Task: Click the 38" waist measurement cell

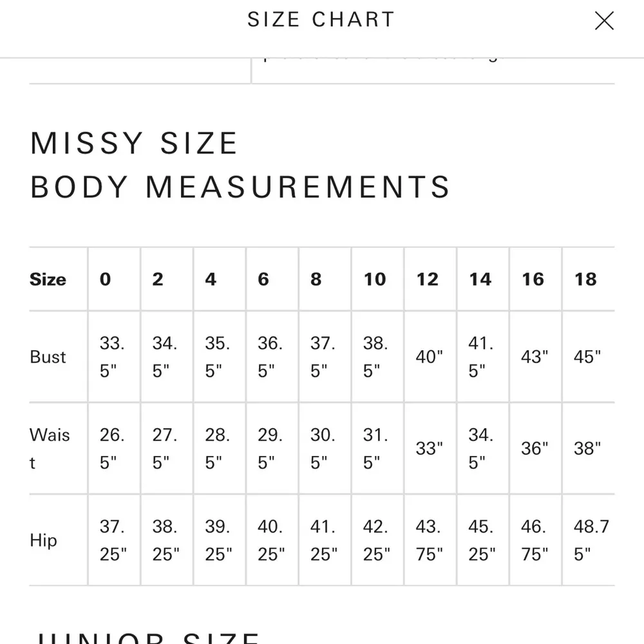Action: pyautogui.click(x=587, y=448)
